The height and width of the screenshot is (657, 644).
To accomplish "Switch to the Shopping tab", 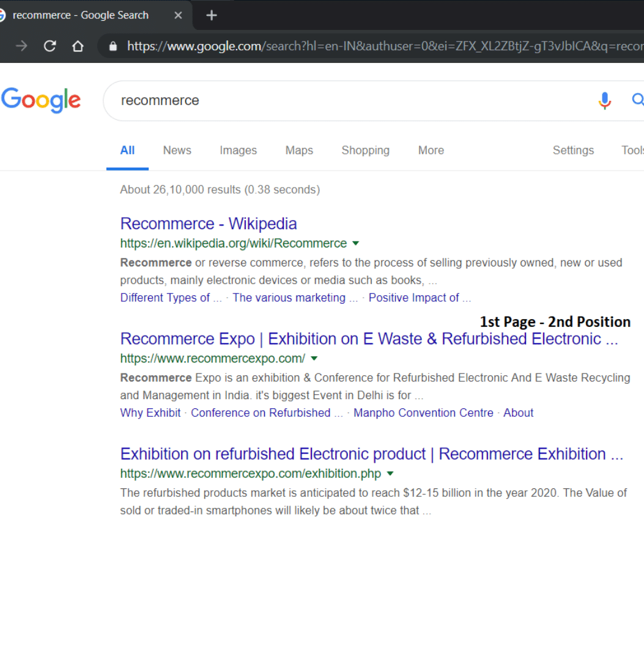I will tap(365, 150).
